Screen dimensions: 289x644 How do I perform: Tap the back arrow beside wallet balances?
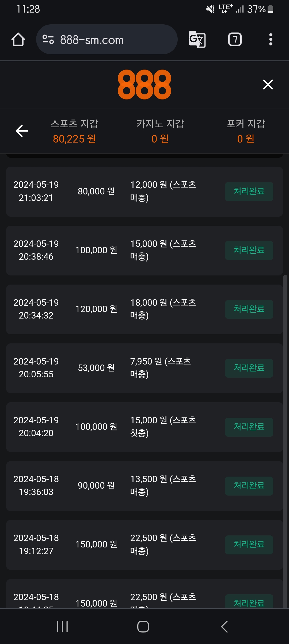[x=22, y=131]
